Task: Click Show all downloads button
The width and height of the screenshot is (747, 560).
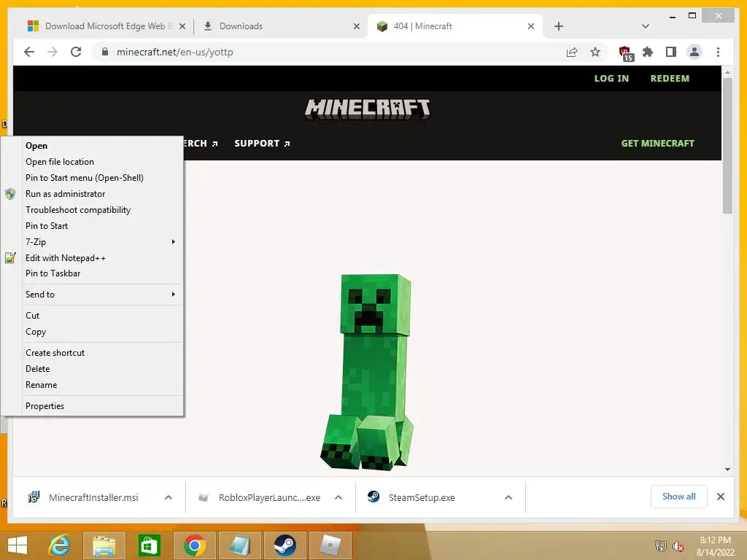Action: click(x=679, y=497)
